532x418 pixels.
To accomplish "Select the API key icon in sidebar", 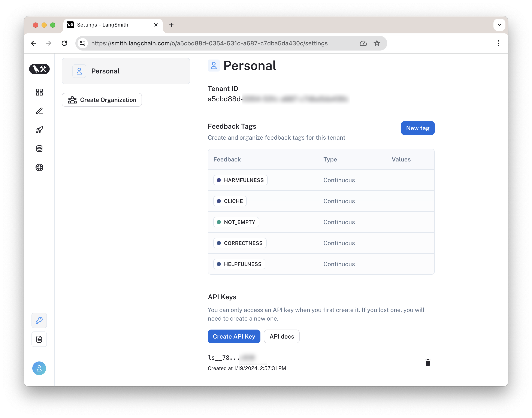I will coord(39,320).
